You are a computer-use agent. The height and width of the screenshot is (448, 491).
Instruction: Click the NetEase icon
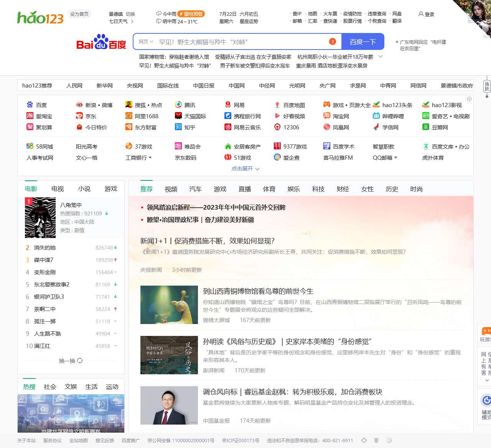coord(228,105)
